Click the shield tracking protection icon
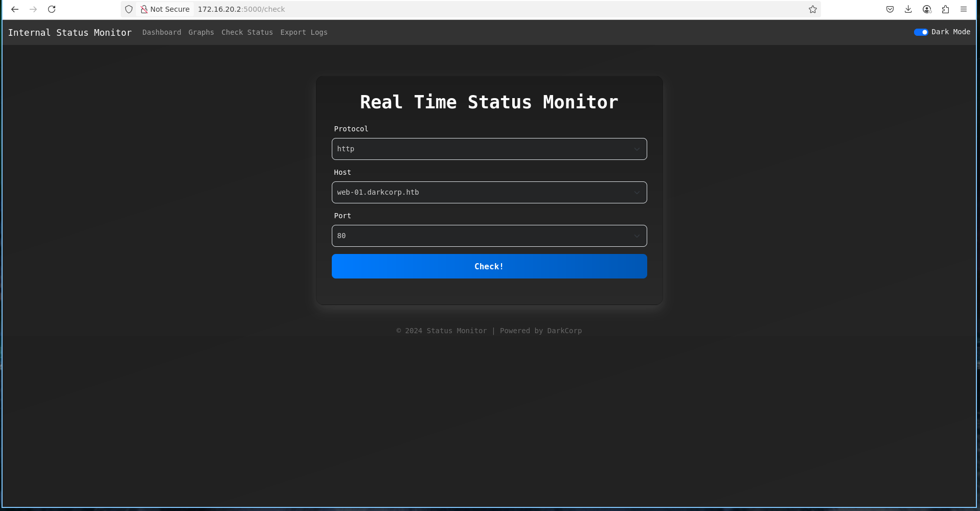 pyautogui.click(x=129, y=9)
